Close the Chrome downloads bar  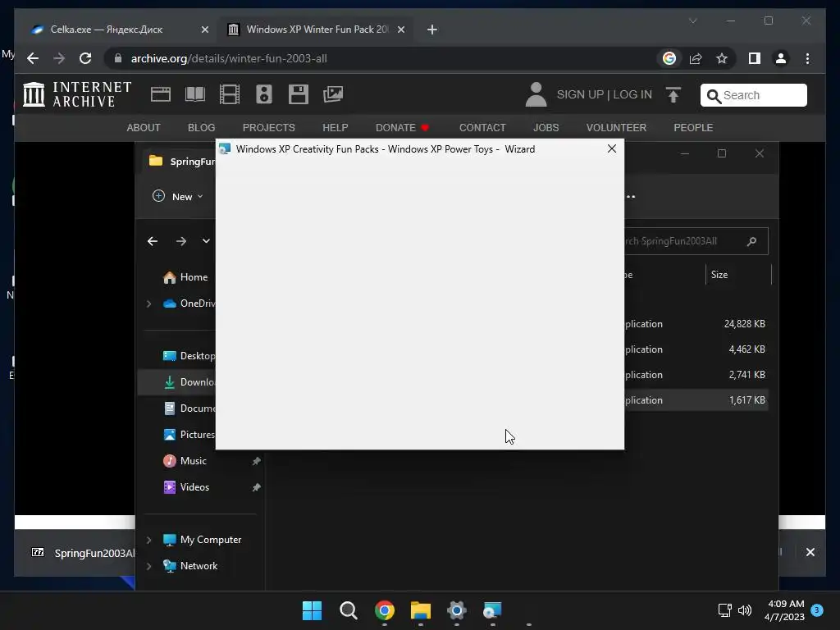[x=810, y=552]
